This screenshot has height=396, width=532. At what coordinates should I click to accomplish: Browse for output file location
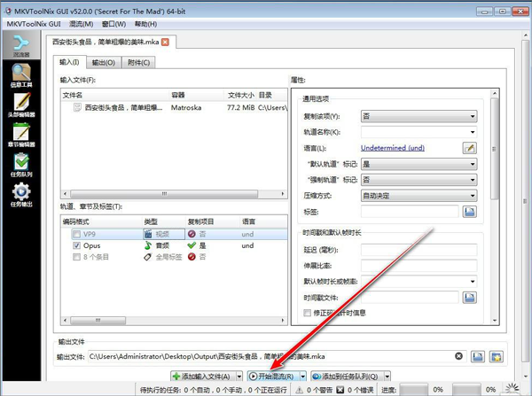point(478,356)
